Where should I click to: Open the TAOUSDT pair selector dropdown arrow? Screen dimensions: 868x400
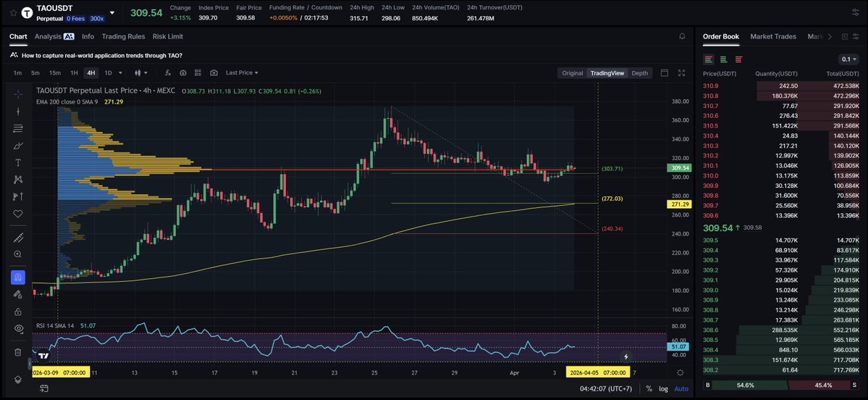point(112,13)
